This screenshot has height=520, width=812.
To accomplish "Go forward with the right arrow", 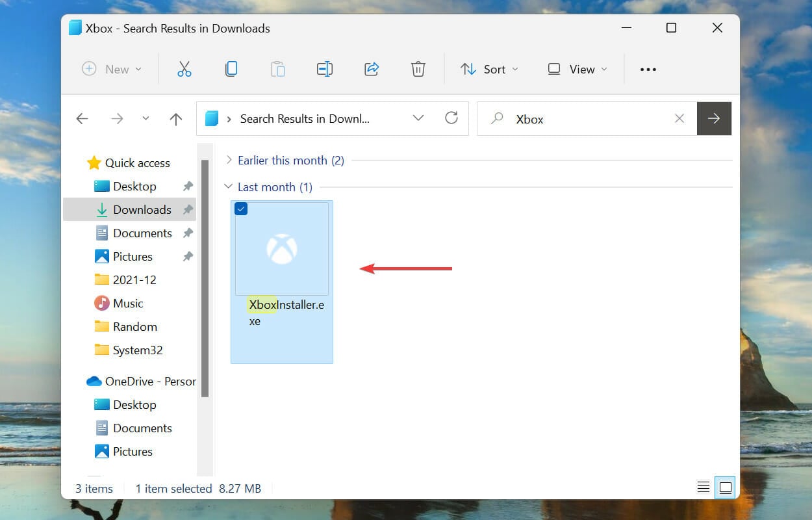I will pos(117,118).
